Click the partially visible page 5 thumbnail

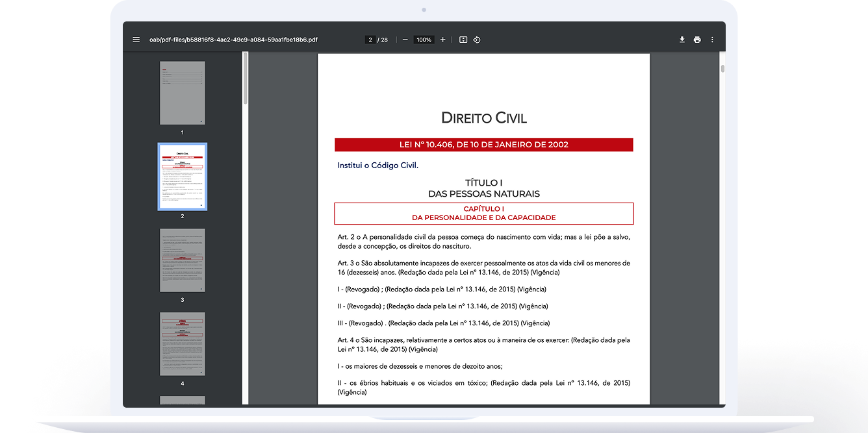pyautogui.click(x=183, y=400)
